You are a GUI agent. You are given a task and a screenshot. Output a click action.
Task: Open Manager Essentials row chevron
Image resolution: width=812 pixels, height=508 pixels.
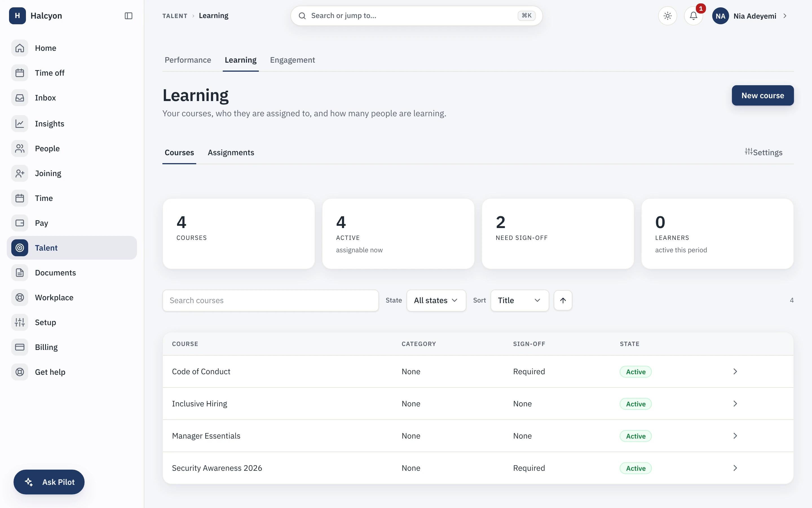(x=735, y=436)
